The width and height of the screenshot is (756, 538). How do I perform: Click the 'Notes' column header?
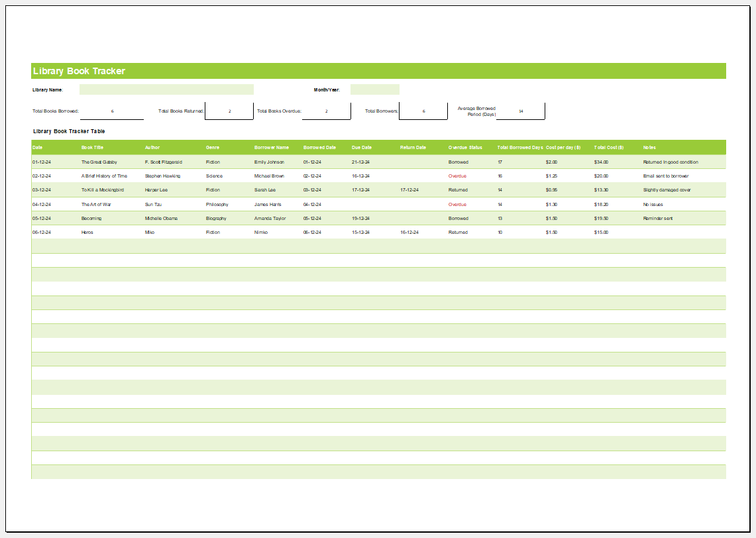(649, 148)
